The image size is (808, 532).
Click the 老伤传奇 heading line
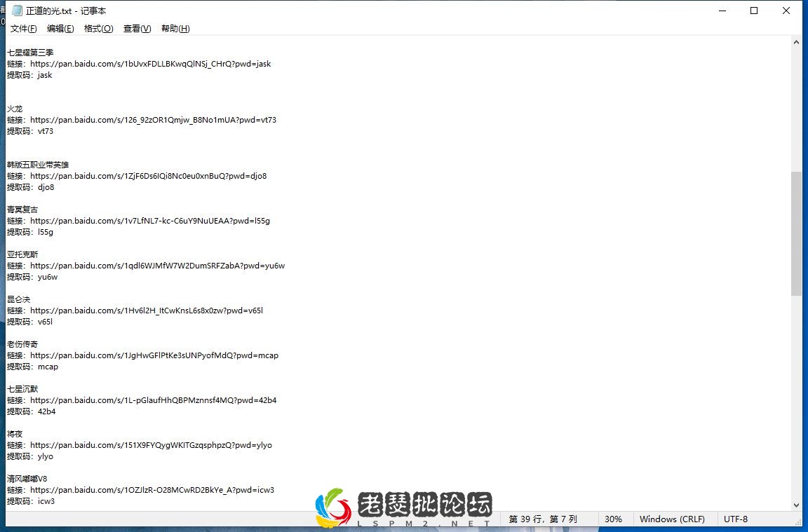tap(22, 344)
